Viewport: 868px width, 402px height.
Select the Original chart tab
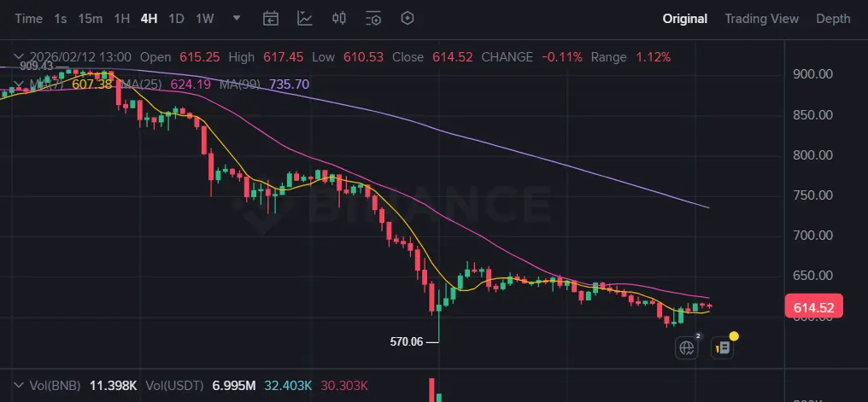tap(685, 19)
